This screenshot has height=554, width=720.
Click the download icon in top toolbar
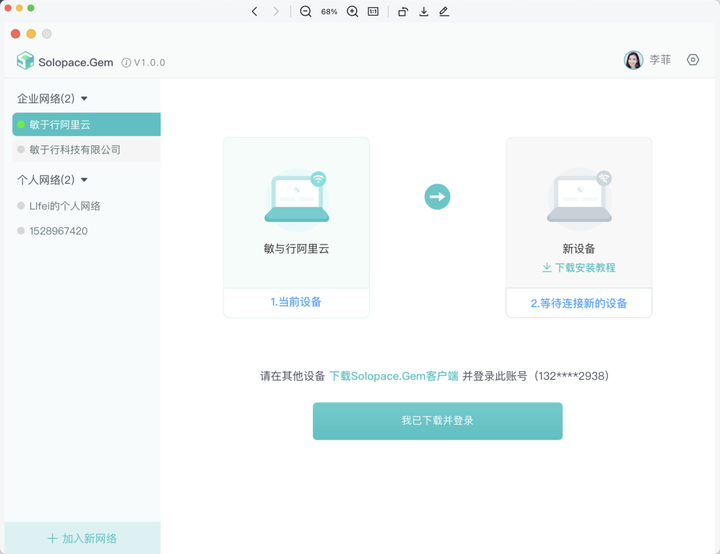[424, 12]
